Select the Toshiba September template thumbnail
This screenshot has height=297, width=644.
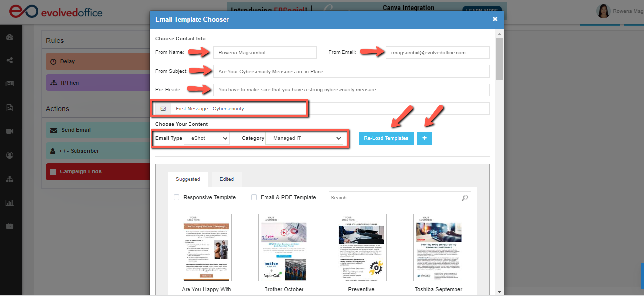(x=439, y=248)
